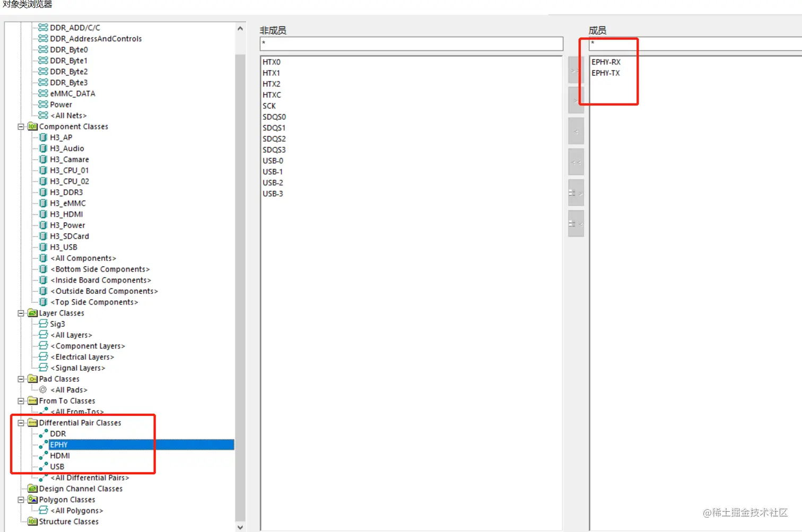The image size is (802, 532).
Task: Collapse the From To Classes node
Action: (x=21, y=401)
